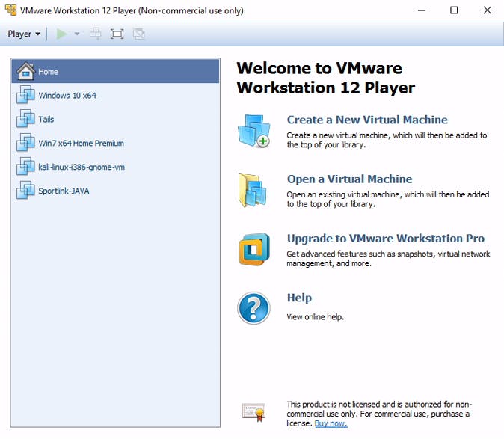Click the VM icon beside Sportlink-JAVA
Viewport: 504px width, 439px height.
click(25, 190)
